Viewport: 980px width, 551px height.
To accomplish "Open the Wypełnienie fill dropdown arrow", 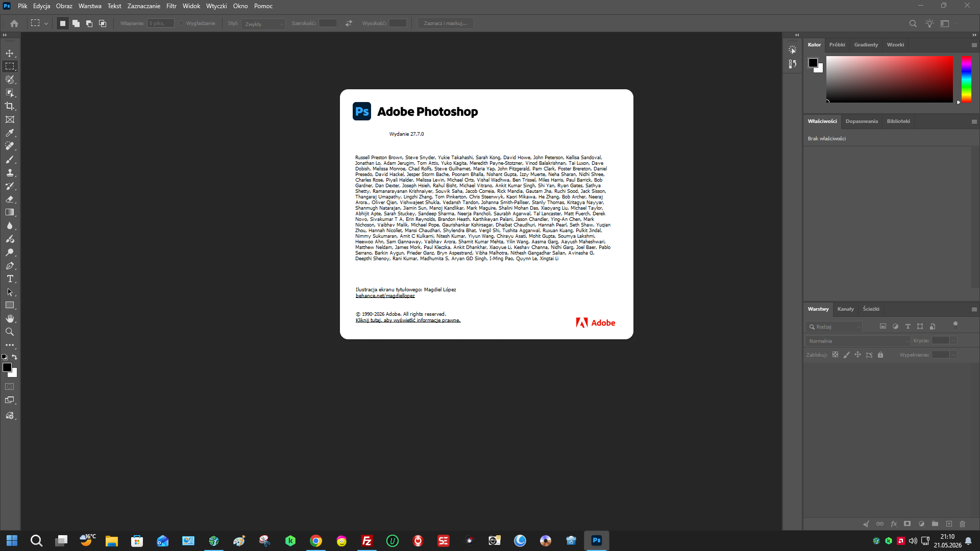I will tap(953, 355).
